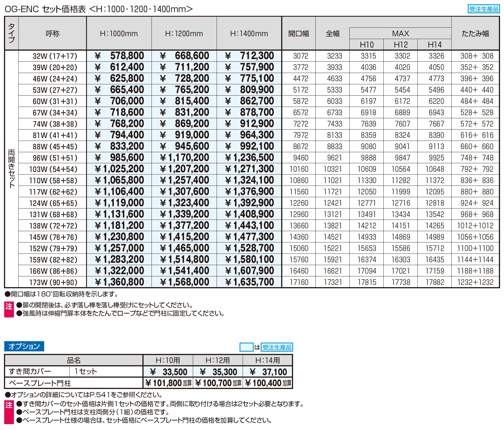Click the H14 sub-header under MAX
The image size is (504, 430).
[435, 45]
